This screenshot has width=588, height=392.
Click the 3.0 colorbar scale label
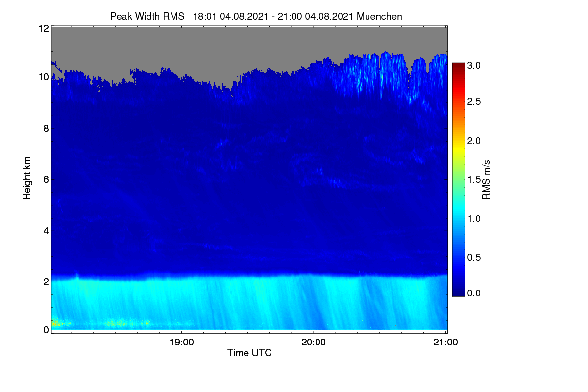click(474, 65)
